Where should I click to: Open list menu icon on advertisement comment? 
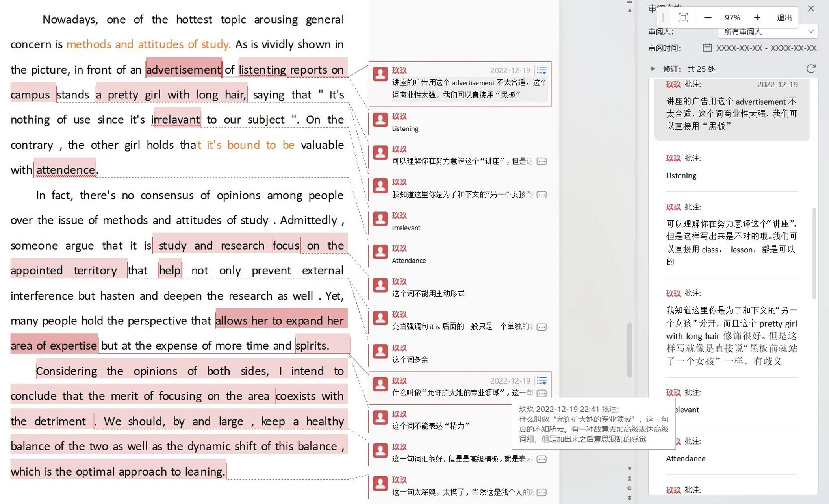pos(542,70)
